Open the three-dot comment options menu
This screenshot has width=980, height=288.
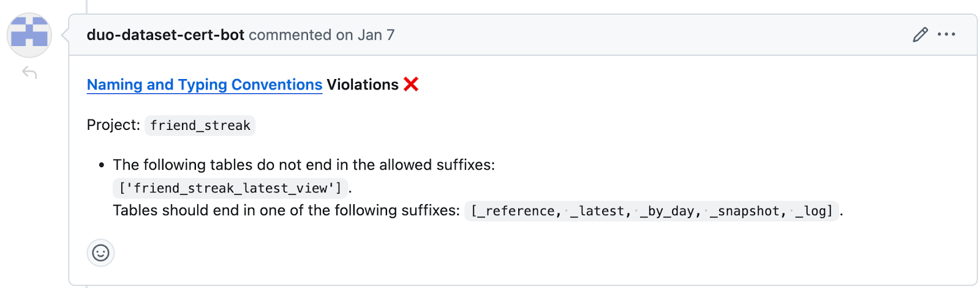pyautogui.click(x=946, y=35)
